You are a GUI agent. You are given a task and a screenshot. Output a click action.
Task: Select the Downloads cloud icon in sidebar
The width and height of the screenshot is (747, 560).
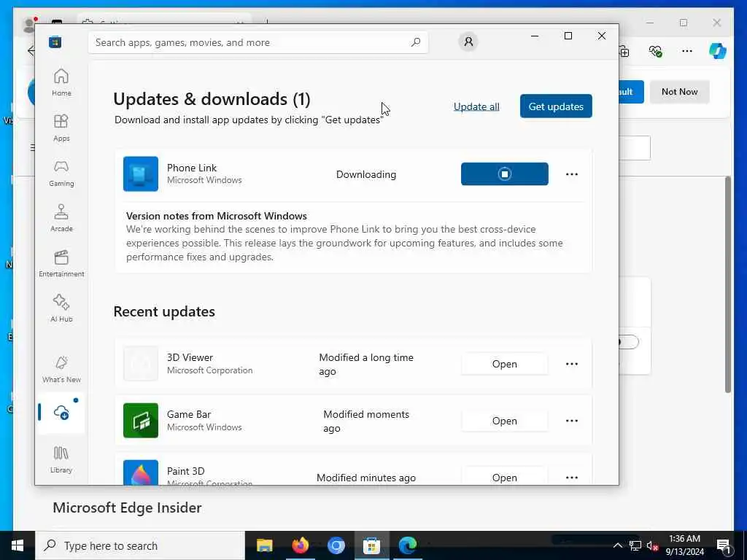click(61, 413)
